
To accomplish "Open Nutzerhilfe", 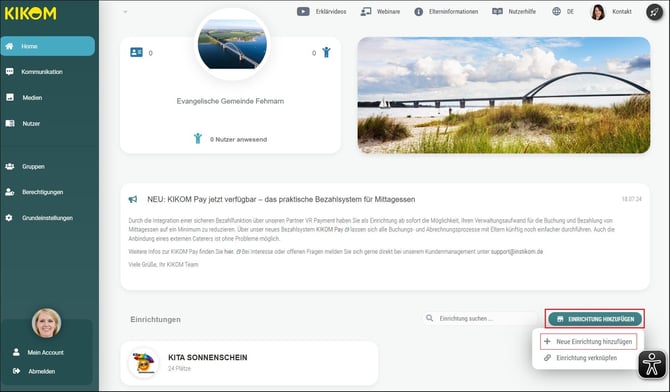I will (x=522, y=12).
